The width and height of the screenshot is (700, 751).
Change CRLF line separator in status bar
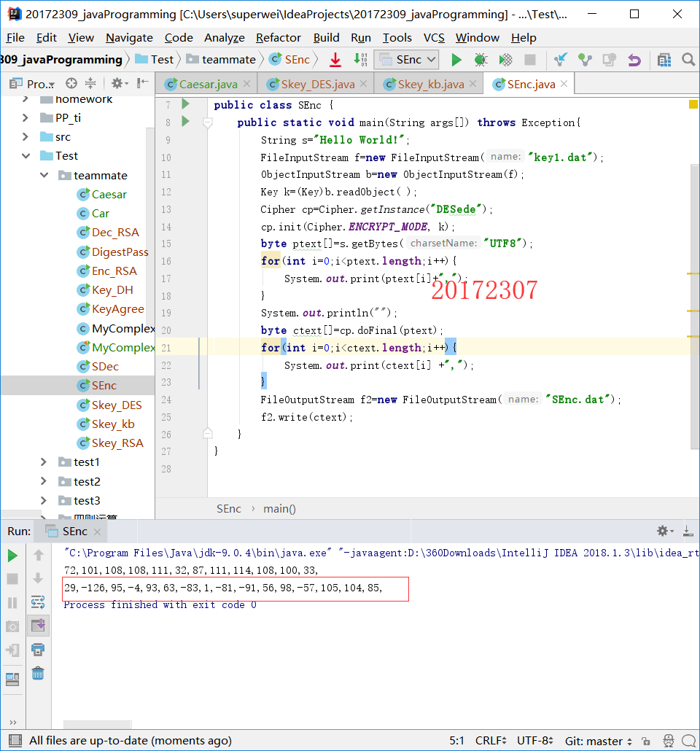coord(491,741)
